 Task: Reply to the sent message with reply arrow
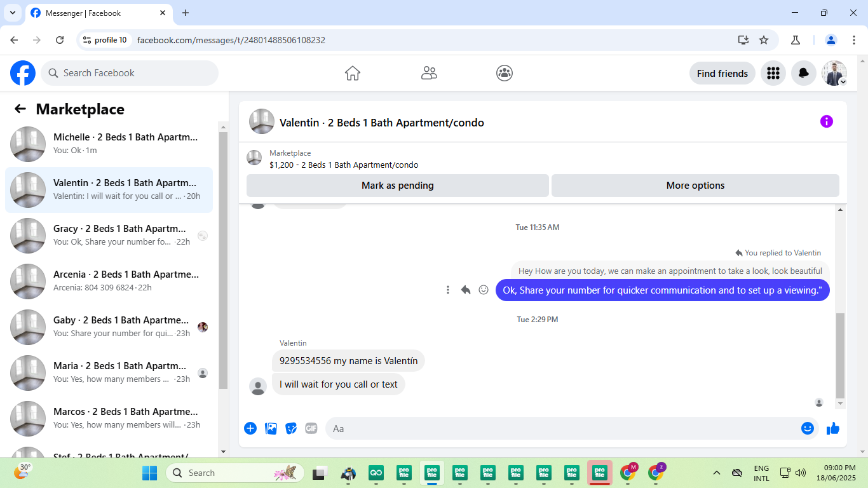(466, 290)
